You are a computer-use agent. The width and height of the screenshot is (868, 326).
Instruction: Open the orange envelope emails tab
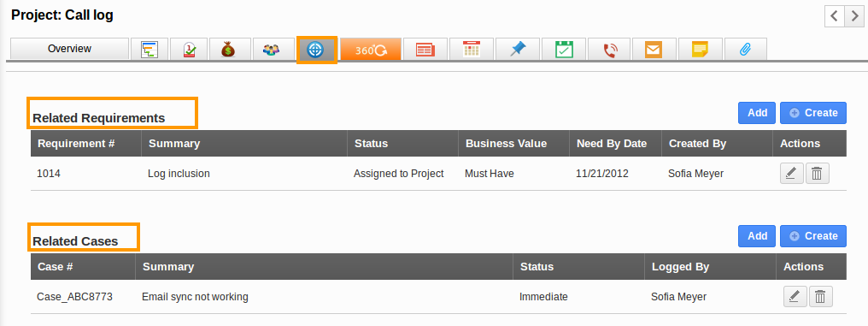[654, 50]
